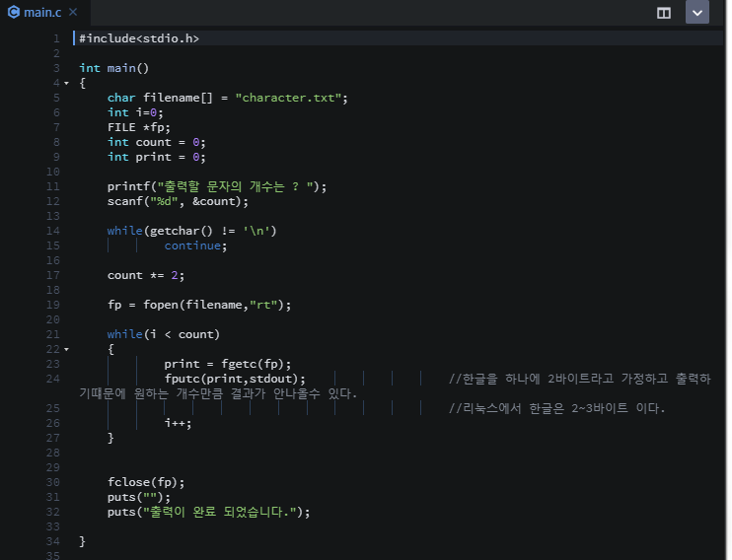Click the 'int print = 0;' line

[157, 157]
